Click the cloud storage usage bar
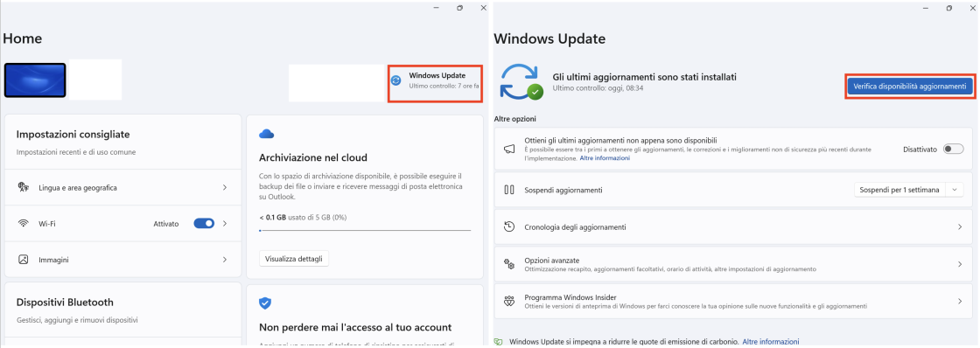The image size is (980, 348). click(x=365, y=231)
